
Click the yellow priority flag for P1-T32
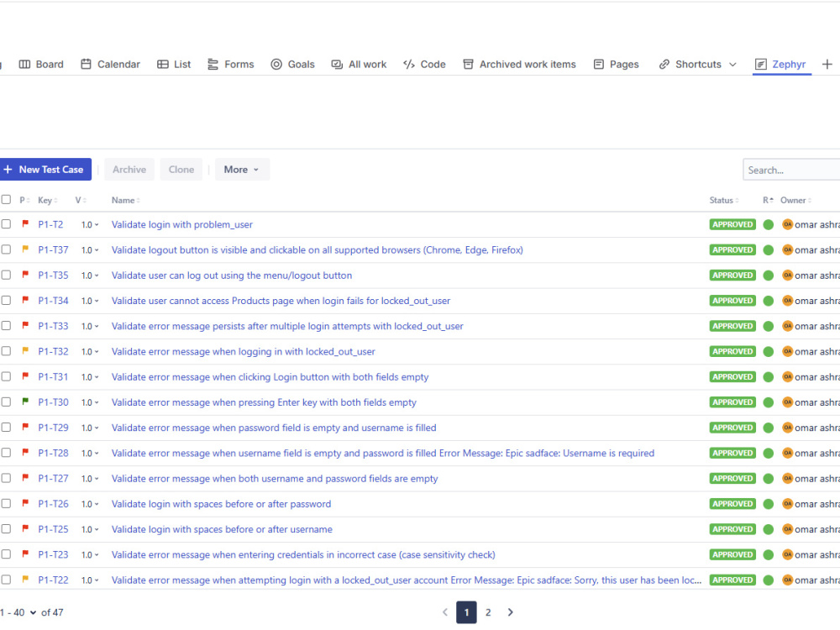25,351
